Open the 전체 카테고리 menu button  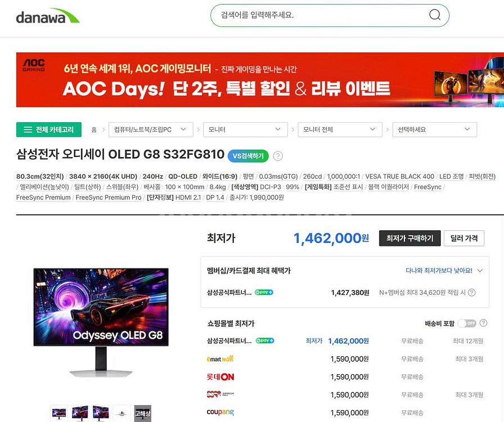pos(48,129)
